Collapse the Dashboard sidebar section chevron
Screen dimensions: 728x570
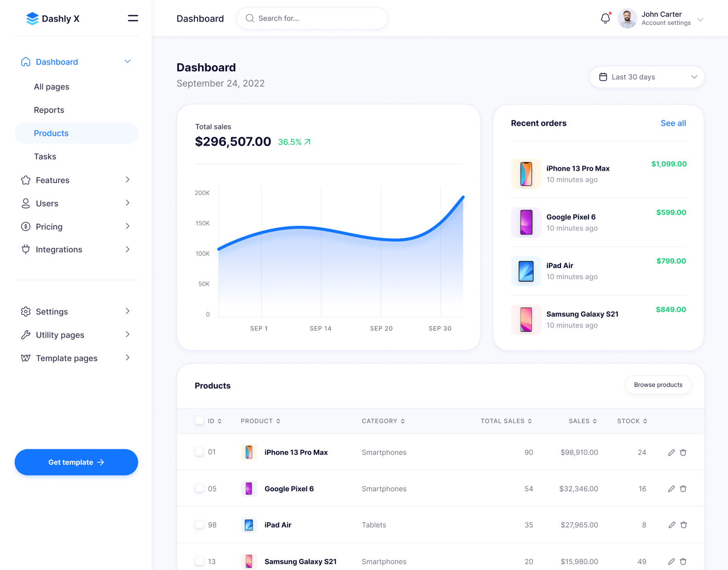tap(128, 61)
